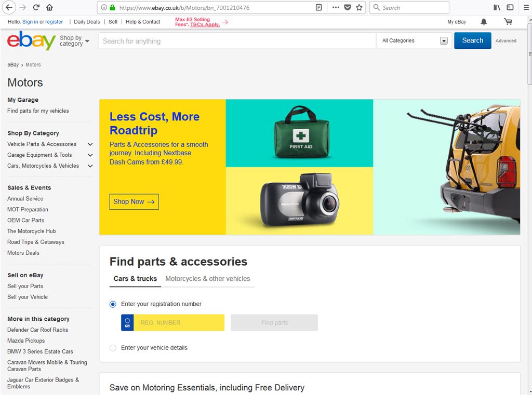Click the register link
The width and height of the screenshot is (532, 395).
[x=54, y=22]
